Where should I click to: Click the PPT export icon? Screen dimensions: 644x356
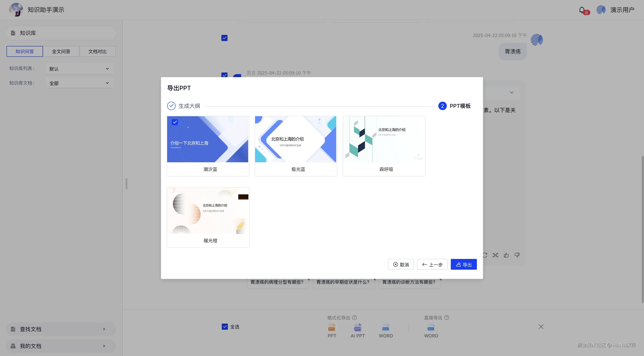click(332, 328)
